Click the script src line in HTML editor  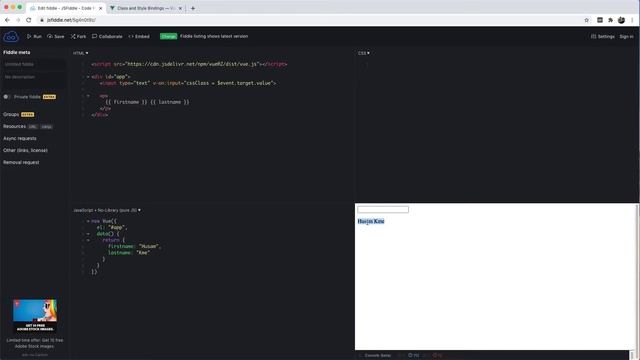pos(189,64)
